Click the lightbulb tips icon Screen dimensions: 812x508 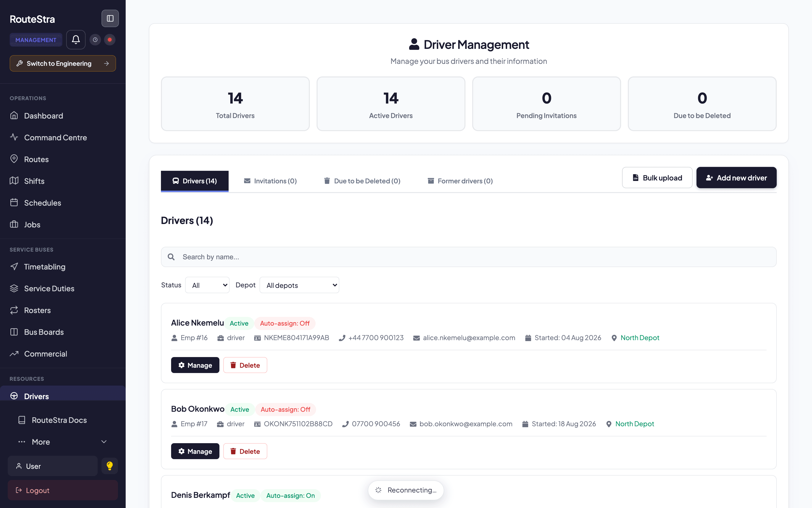tap(110, 466)
